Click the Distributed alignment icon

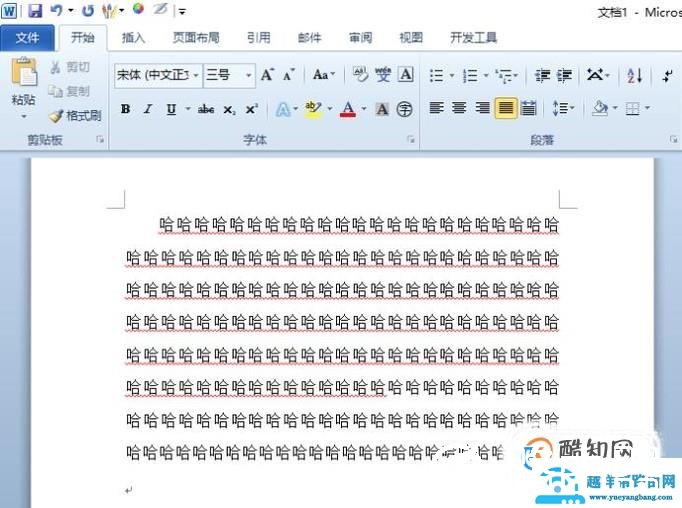point(528,108)
